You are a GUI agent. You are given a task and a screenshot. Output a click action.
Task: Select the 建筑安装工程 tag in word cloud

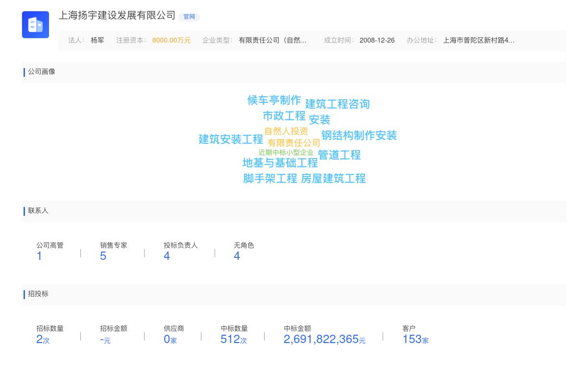(x=231, y=139)
